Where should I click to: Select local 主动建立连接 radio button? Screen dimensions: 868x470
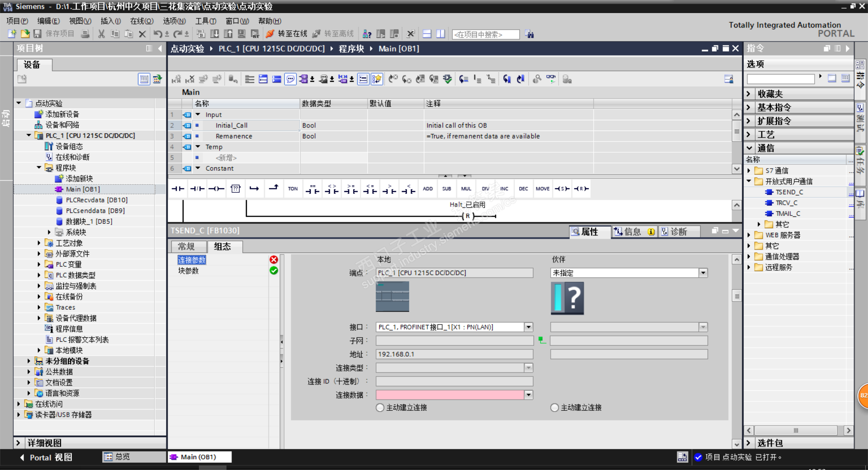point(380,408)
